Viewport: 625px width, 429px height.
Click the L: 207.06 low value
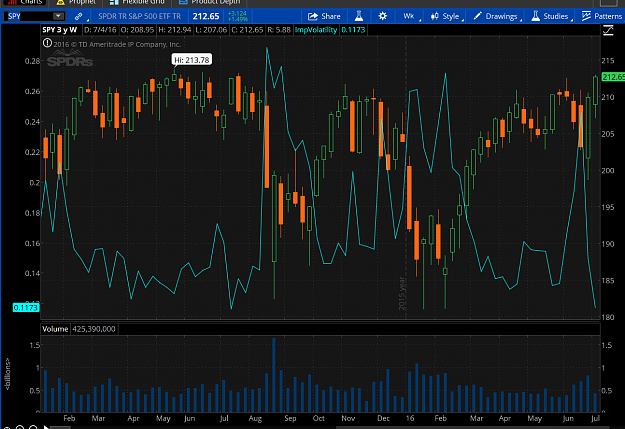pos(211,30)
